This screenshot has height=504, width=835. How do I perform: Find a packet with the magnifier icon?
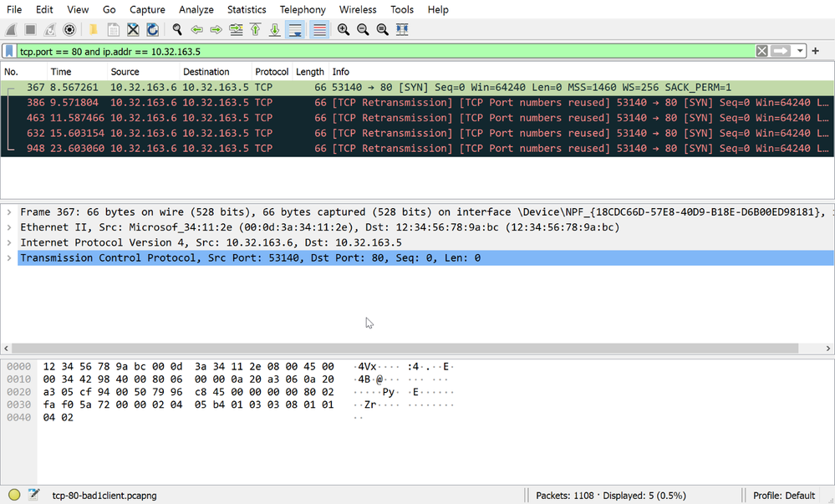[x=177, y=30]
